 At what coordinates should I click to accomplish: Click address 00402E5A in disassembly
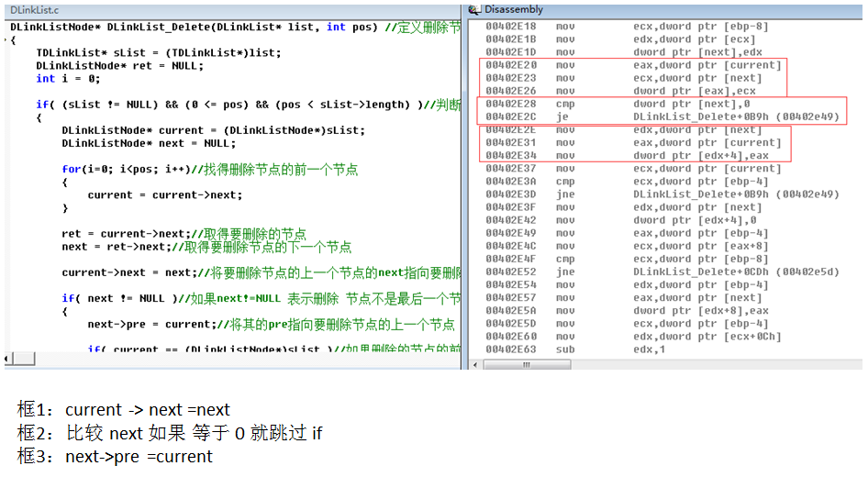(511, 310)
